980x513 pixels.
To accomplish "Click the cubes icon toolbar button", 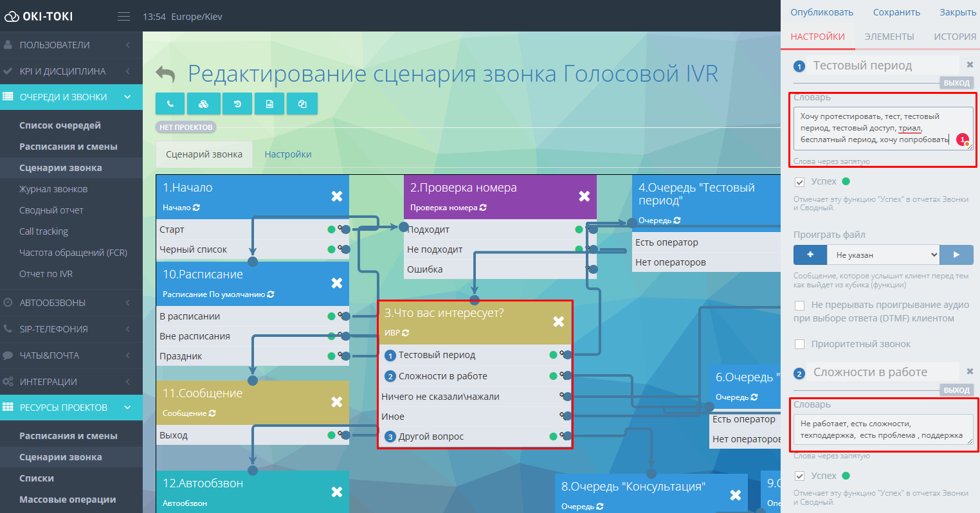I will 203,104.
